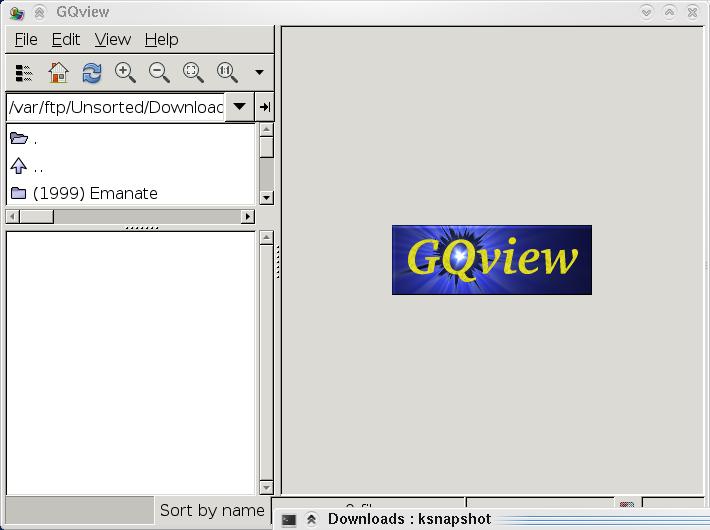Viewport: 710px width, 530px height.
Task: Open the Sort by name selector
Action: tap(212, 511)
